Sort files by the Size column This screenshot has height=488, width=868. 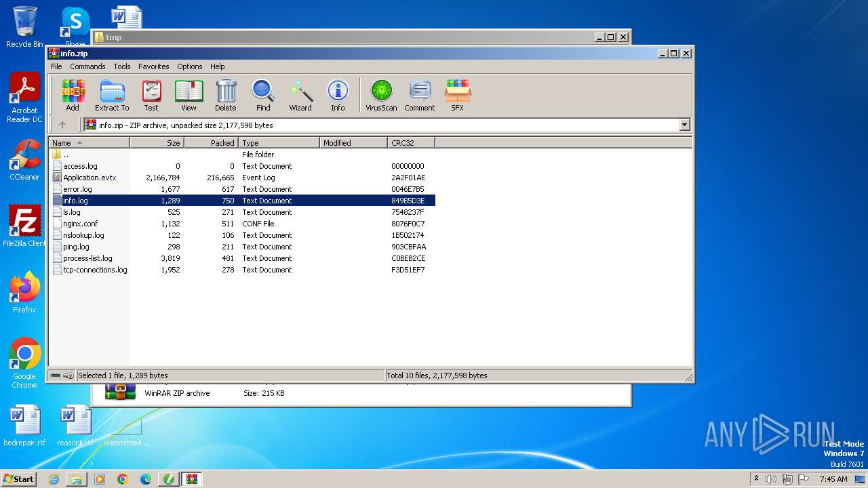pyautogui.click(x=157, y=143)
